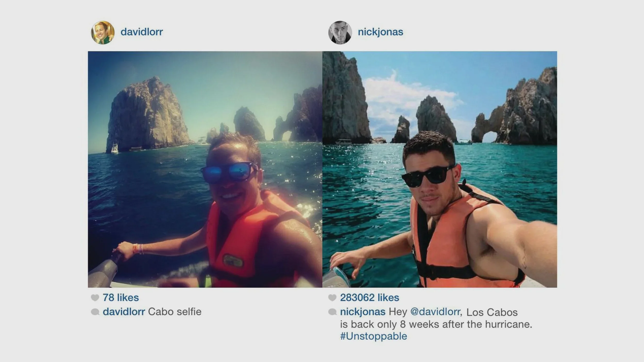Open the #Unstoppable hashtag
This screenshot has height=362, width=644.
[x=374, y=336]
